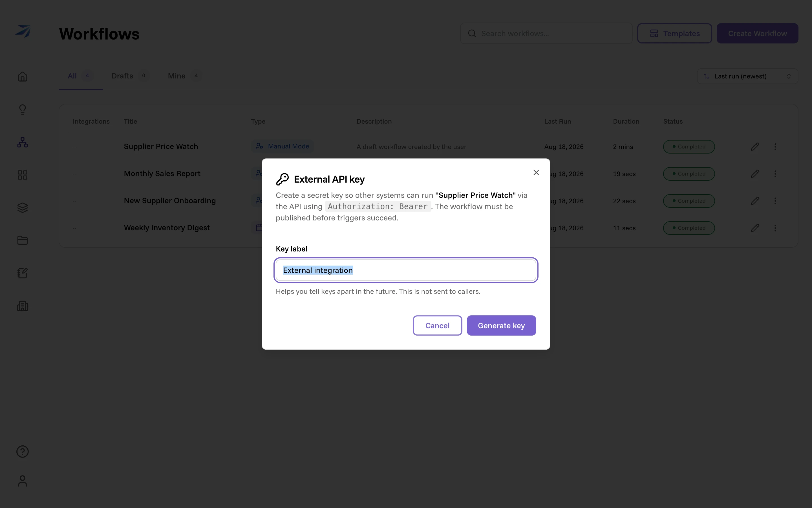Viewport: 812px width, 508px height.
Task: Open the help question mark icon
Action: point(23,451)
